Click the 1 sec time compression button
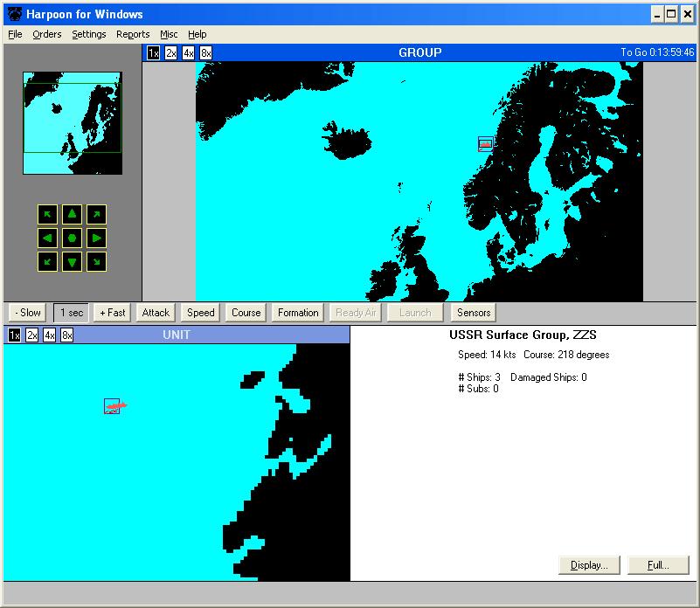 coord(72,313)
